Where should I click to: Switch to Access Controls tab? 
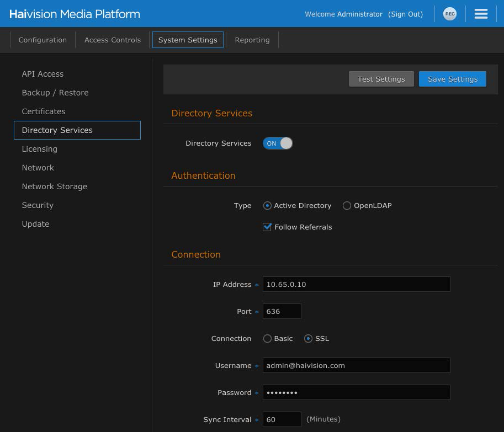pyautogui.click(x=113, y=40)
